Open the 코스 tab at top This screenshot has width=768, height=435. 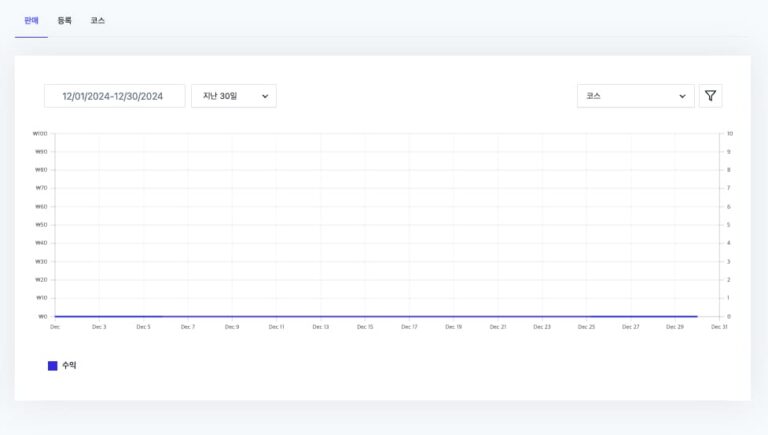click(x=97, y=20)
